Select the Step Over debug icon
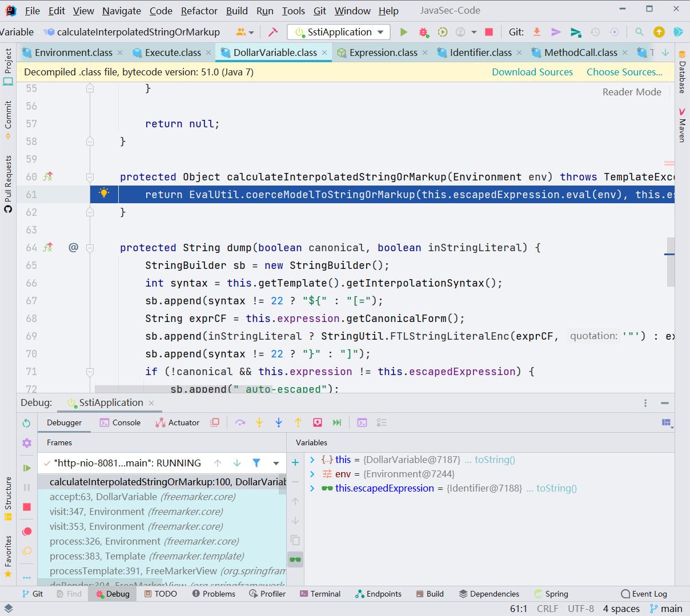 240,422
